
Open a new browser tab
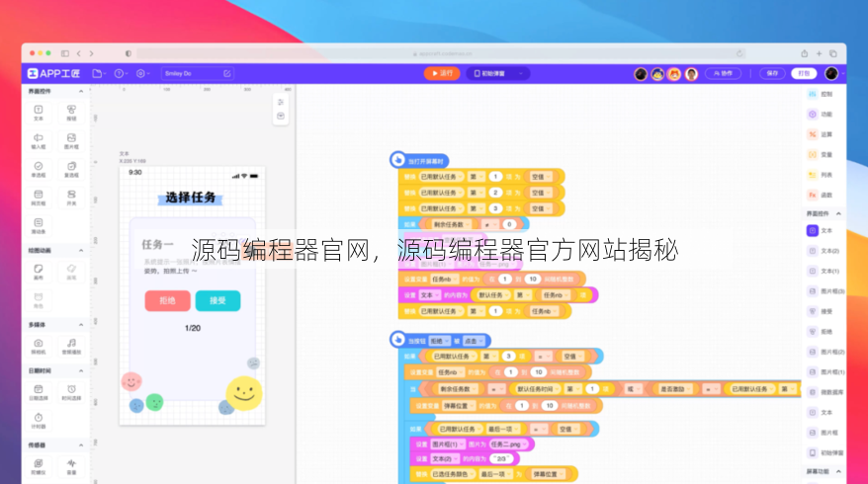click(x=819, y=53)
